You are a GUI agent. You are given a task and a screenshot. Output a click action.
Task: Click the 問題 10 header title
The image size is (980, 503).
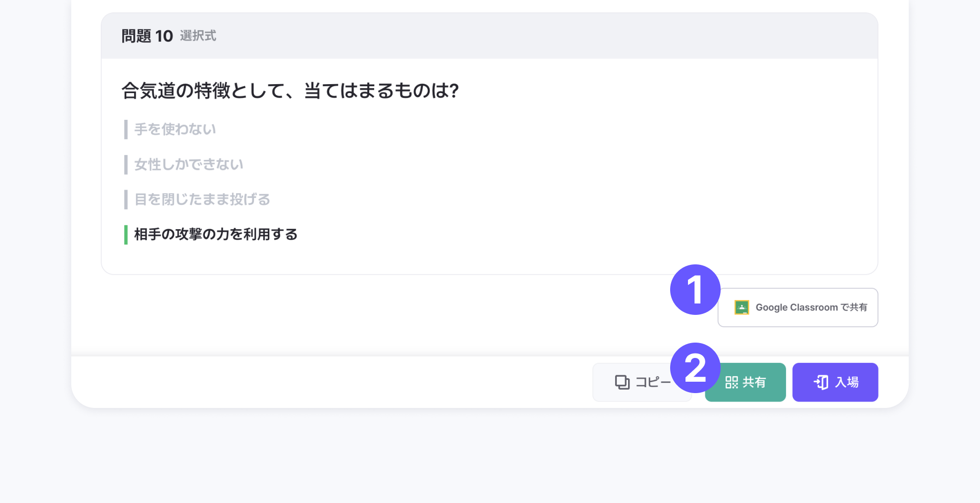coord(147,36)
